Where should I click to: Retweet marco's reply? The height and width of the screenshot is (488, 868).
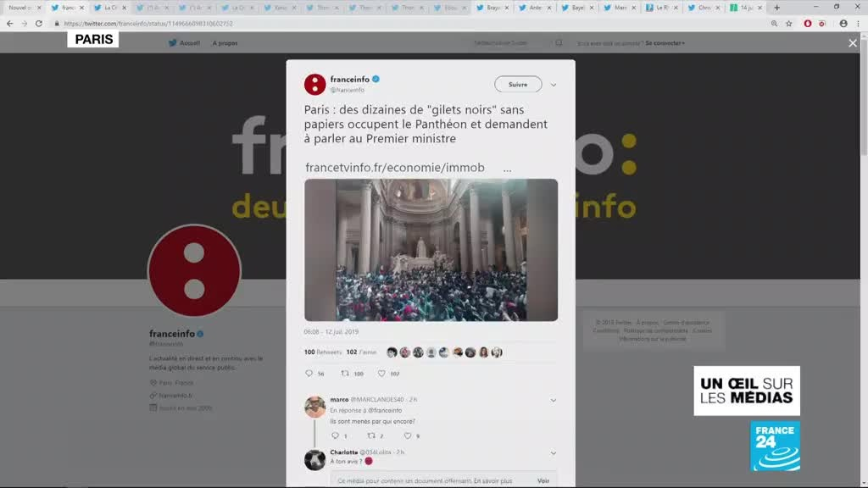click(370, 435)
